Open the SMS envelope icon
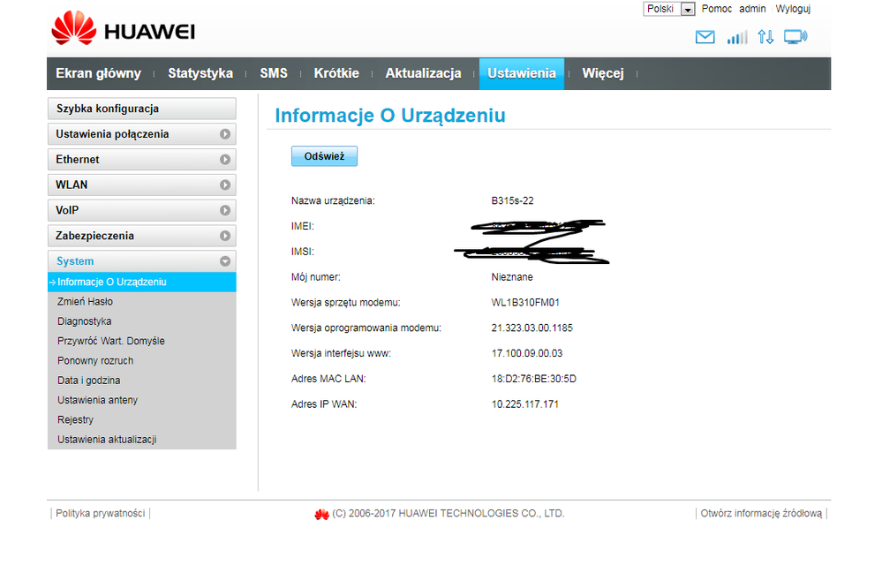 tap(705, 37)
